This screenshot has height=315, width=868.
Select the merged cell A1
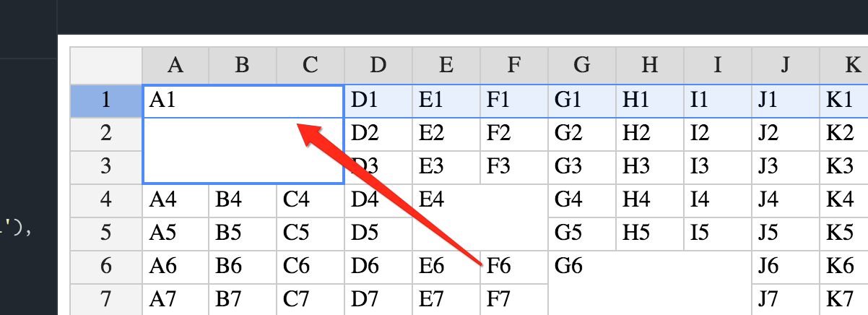pyautogui.click(x=243, y=134)
